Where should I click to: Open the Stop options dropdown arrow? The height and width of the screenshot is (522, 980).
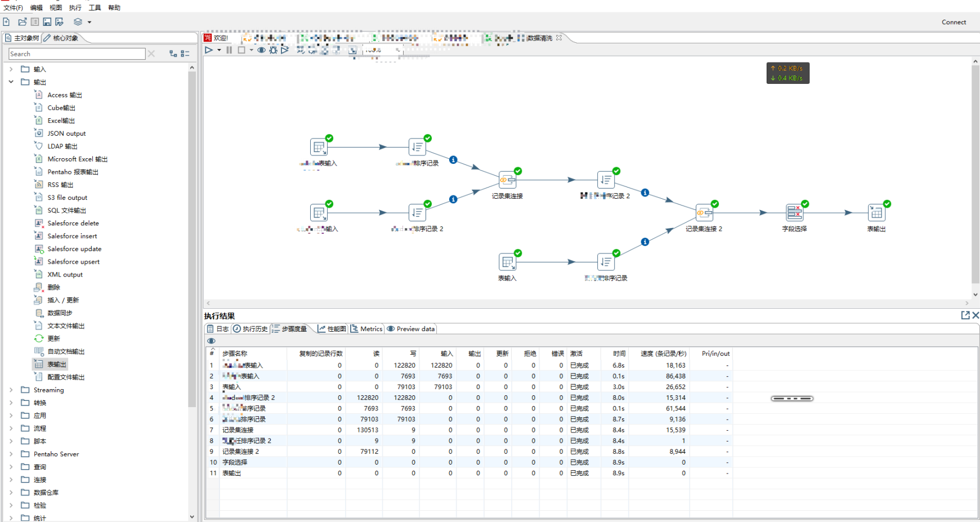coord(251,50)
